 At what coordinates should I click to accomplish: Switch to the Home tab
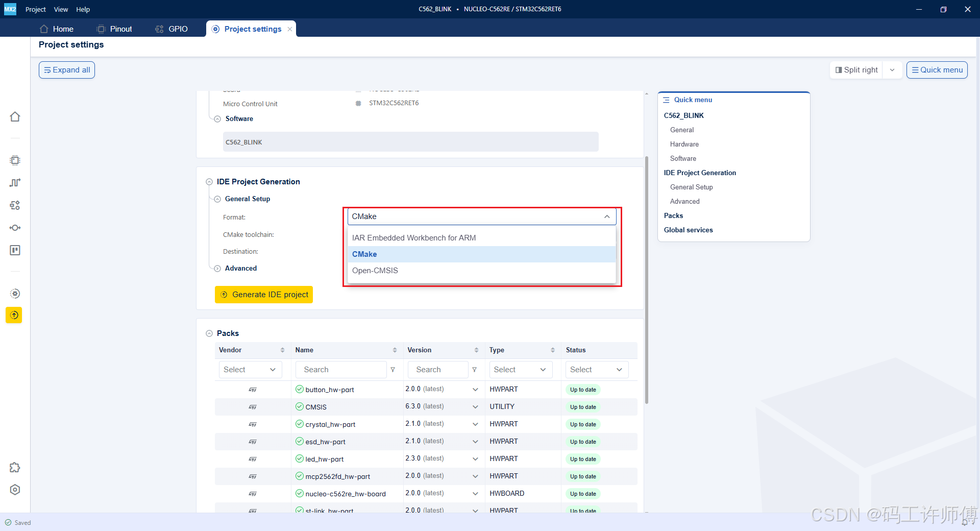tap(57, 29)
